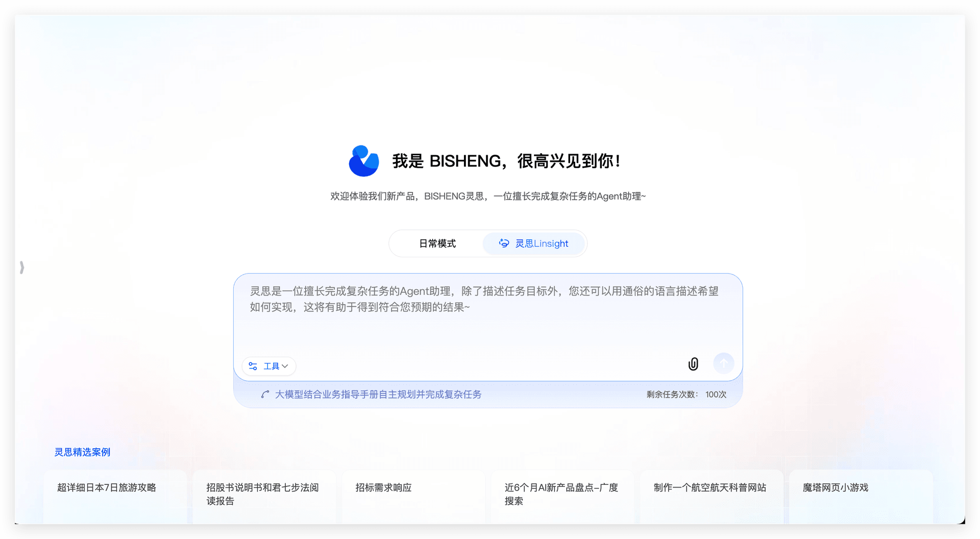
Task: Open the 招标需求响应 case card
Action: (x=413, y=496)
